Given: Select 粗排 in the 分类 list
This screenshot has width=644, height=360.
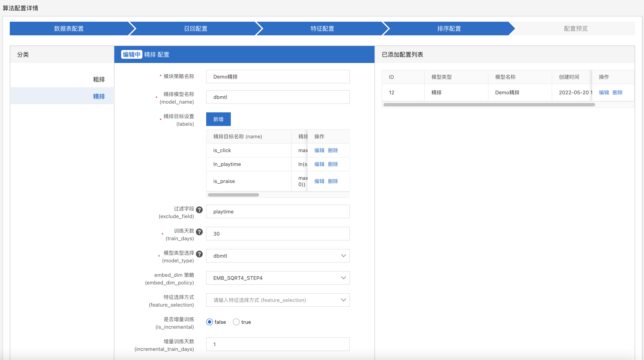Looking at the screenshot, I should point(99,79).
